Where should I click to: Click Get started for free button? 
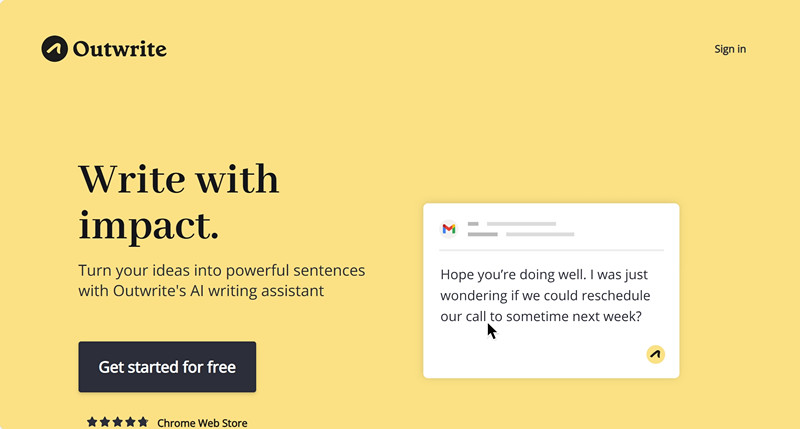click(x=167, y=367)
